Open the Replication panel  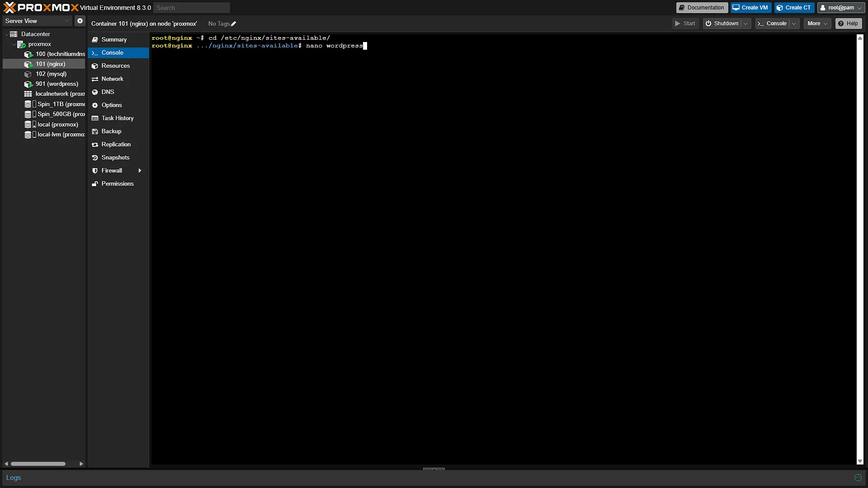click(x=118, y=145)
